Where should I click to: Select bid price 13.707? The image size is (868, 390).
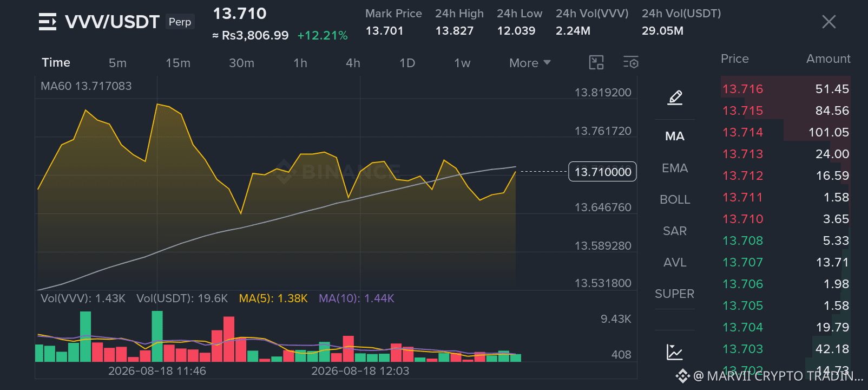pos(742,262)
